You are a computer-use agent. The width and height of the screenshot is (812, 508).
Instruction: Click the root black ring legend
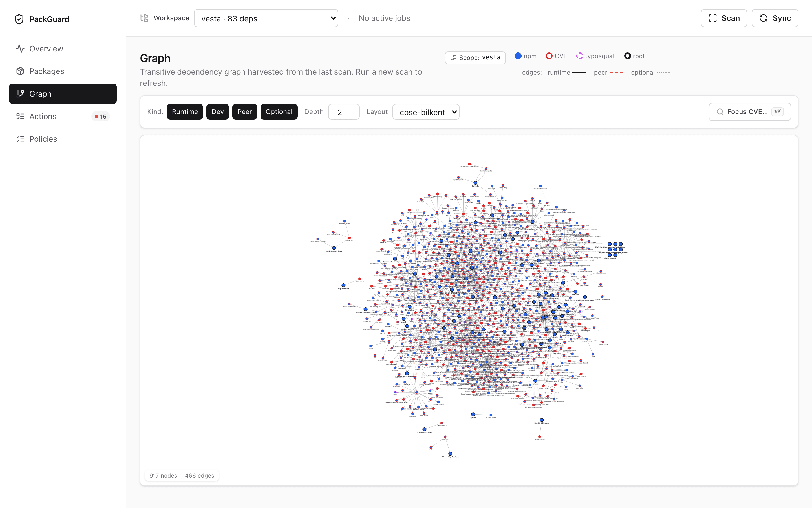(x=627, y=56)
